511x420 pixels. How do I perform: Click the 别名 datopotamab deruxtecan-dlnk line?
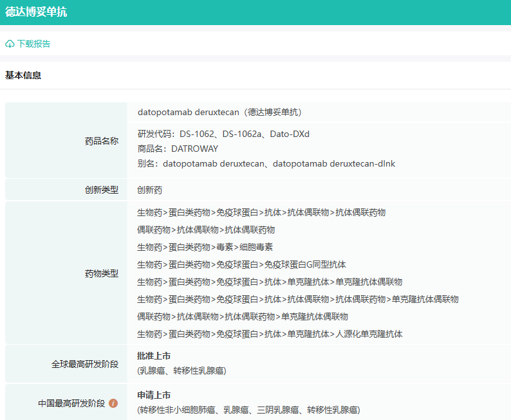point(266,163)
